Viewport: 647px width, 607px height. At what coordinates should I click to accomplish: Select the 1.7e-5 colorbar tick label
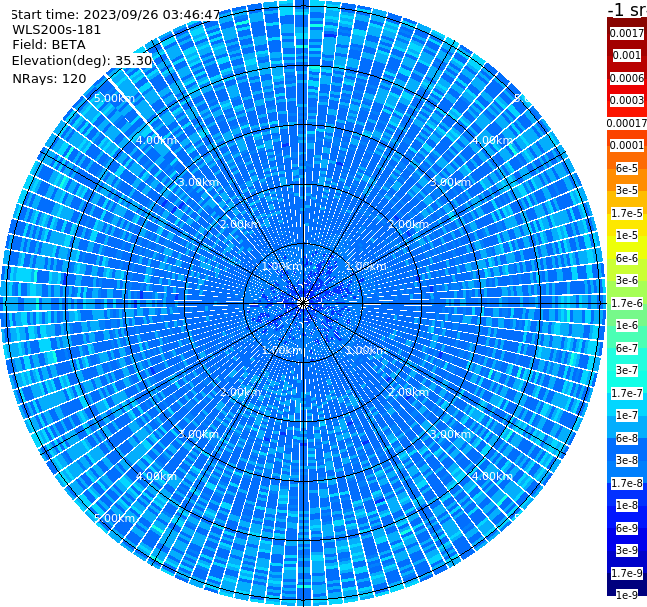point(627,213)
